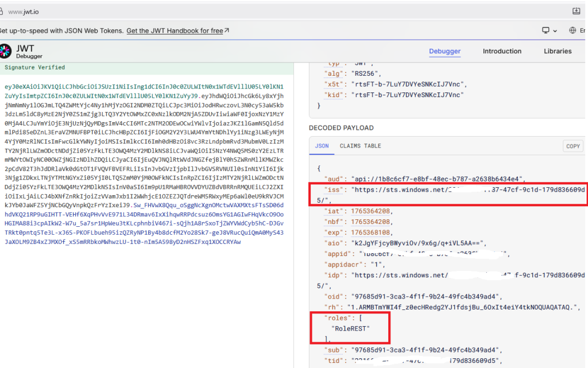Go to the Libraries nav item
The height and width of the screenshot is (368, 588).
[558, 51]
